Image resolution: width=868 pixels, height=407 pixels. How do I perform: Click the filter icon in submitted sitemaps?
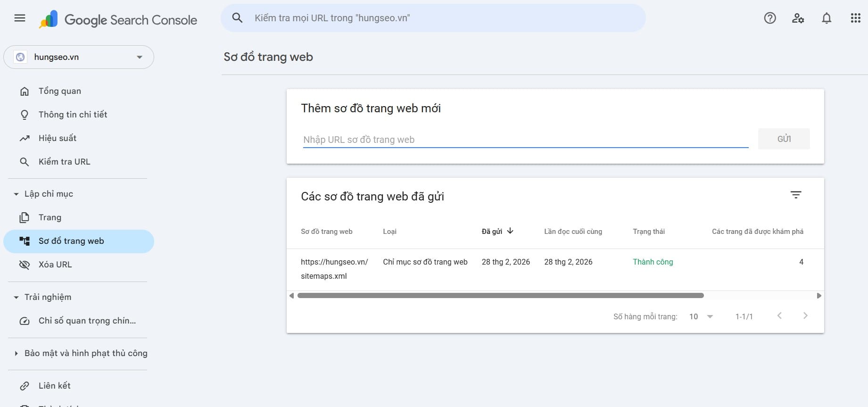coord(795,195)
